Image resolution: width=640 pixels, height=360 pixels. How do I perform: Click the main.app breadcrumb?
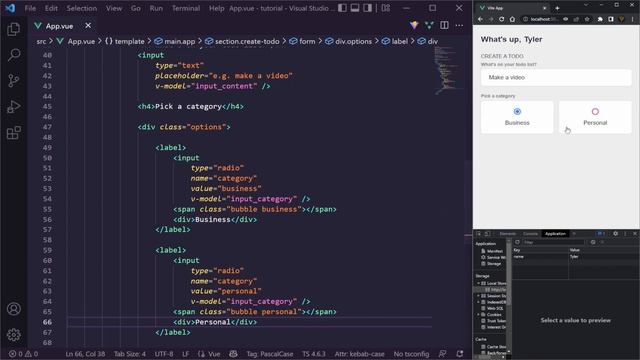175,41
